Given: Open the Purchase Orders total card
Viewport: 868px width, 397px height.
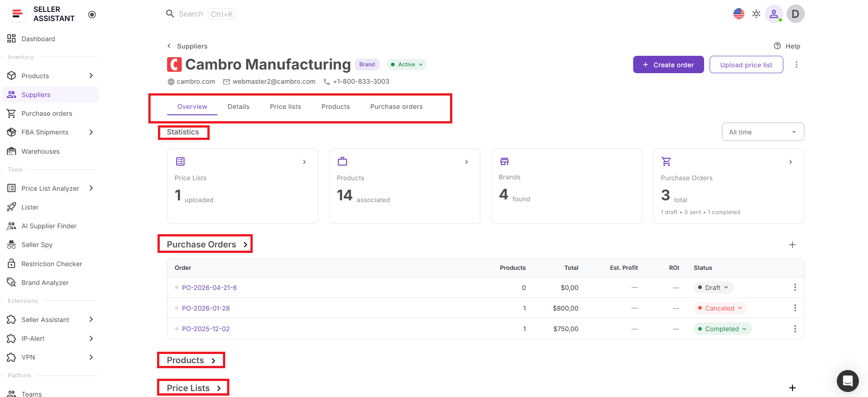Looking at the screenshot, I should (729, 186).
